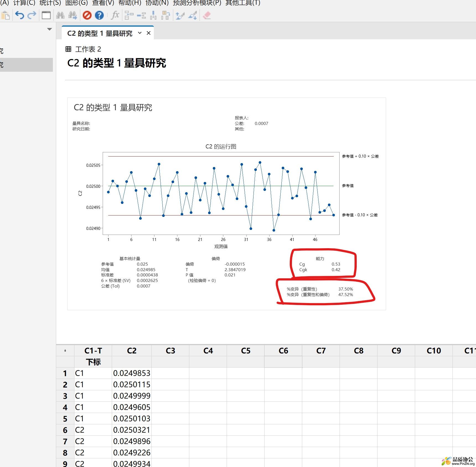Screen dimensions: 476x467
Task: Select the C7 column header
Action: (x=321, y=351)
